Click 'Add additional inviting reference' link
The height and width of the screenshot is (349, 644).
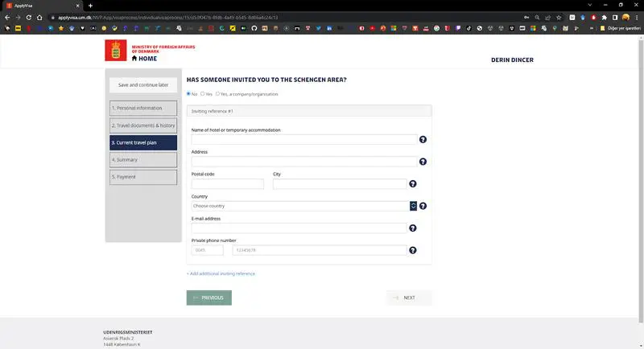pyautogui.click(x=221, y=273)
